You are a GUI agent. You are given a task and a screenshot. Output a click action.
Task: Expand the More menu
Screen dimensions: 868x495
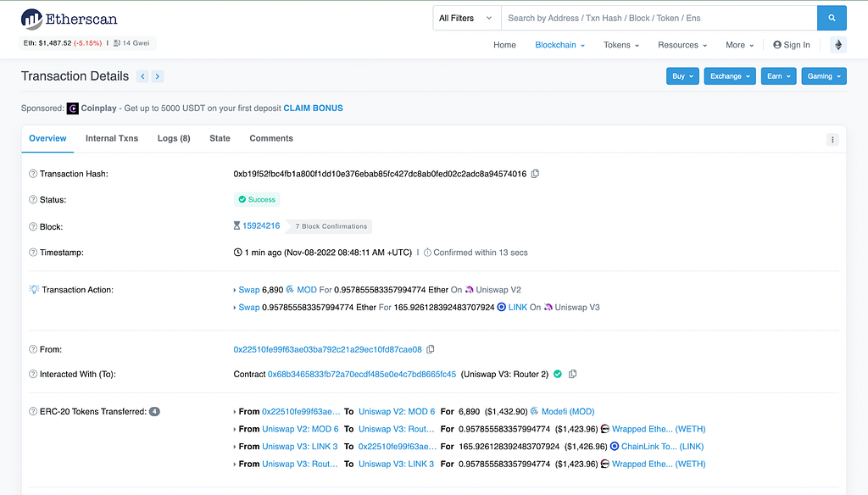tap(739, 45)
